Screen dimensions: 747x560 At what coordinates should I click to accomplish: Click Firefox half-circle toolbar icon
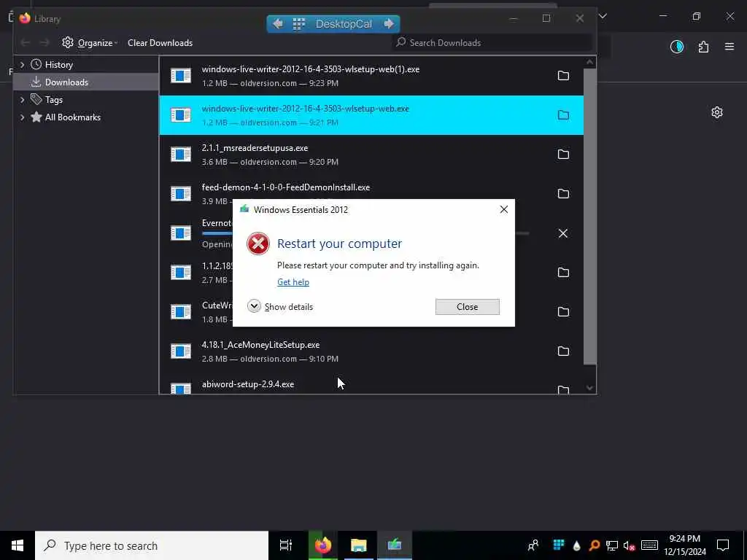pos(677,47)
